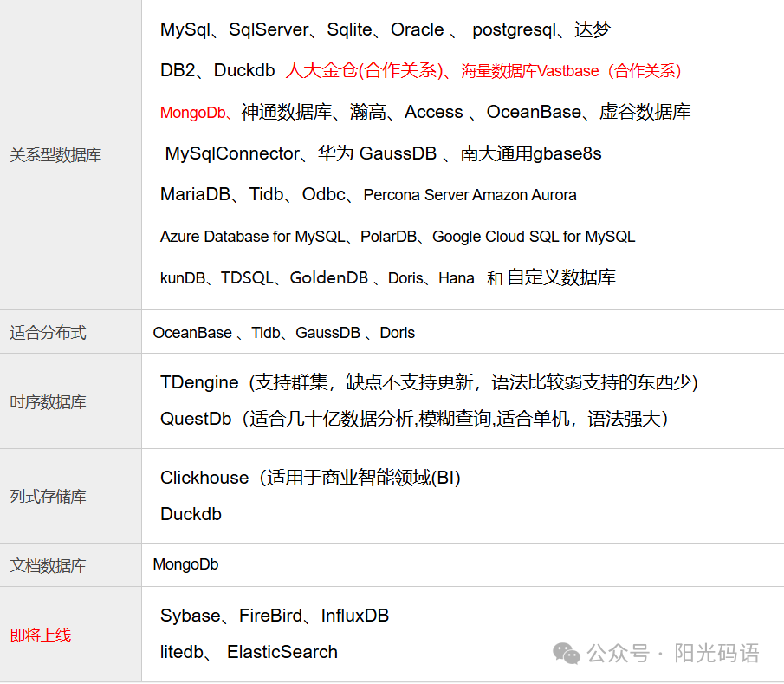Click Duckdb in the 关系型数据库 row
Screen dimensions: 784x684
pyautogui.click(x=244, y=70)
